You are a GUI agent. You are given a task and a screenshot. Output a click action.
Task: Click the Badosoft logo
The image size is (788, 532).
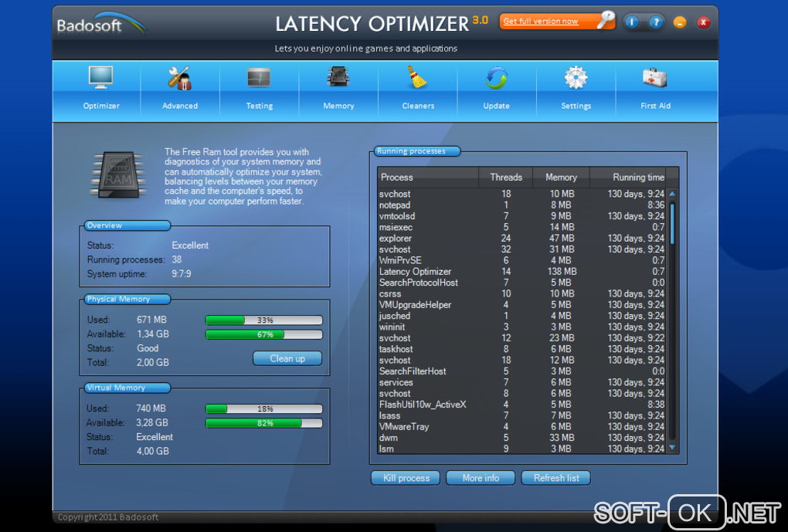click(x=100, y=24)
